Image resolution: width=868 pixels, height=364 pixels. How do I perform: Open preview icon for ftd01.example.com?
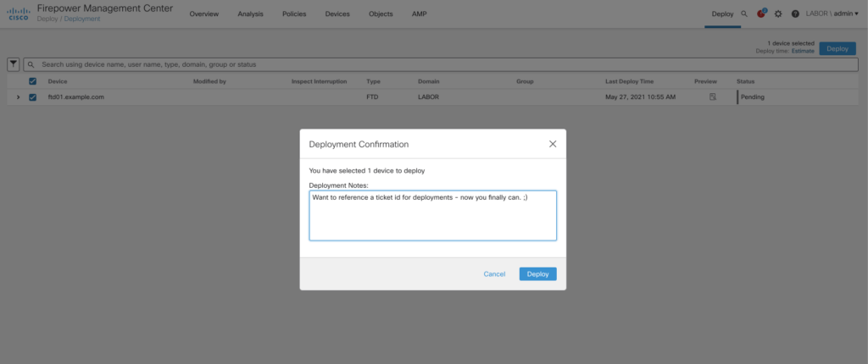[x=713, y=97]
